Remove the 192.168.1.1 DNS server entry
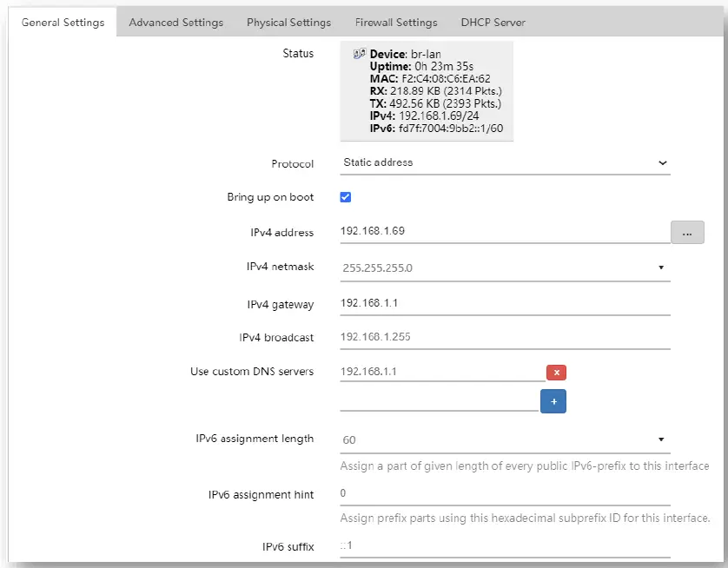This screenshot has width=728, height=568. (x=556, y=373)
